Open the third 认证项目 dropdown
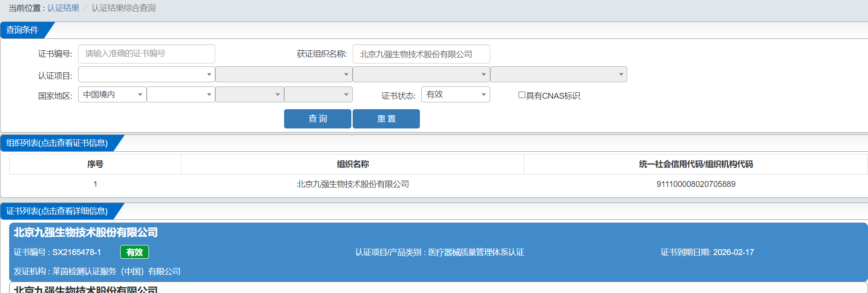The height and width of the screenshot is (293, 868). 421,75
